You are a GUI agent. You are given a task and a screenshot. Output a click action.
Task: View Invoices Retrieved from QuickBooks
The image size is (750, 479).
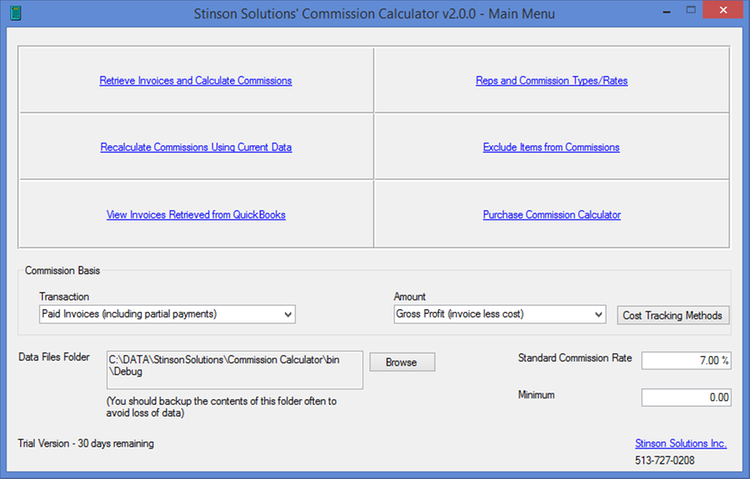click(196, 214)
